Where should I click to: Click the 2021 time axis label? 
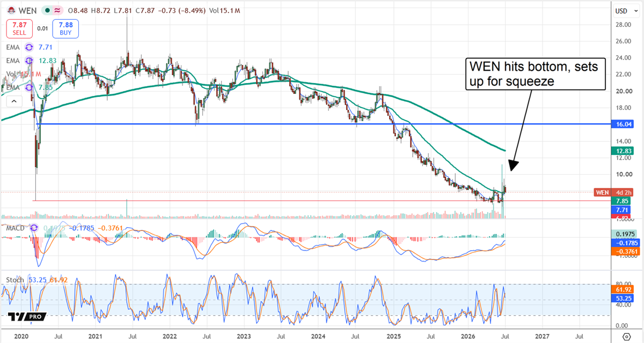96,336
